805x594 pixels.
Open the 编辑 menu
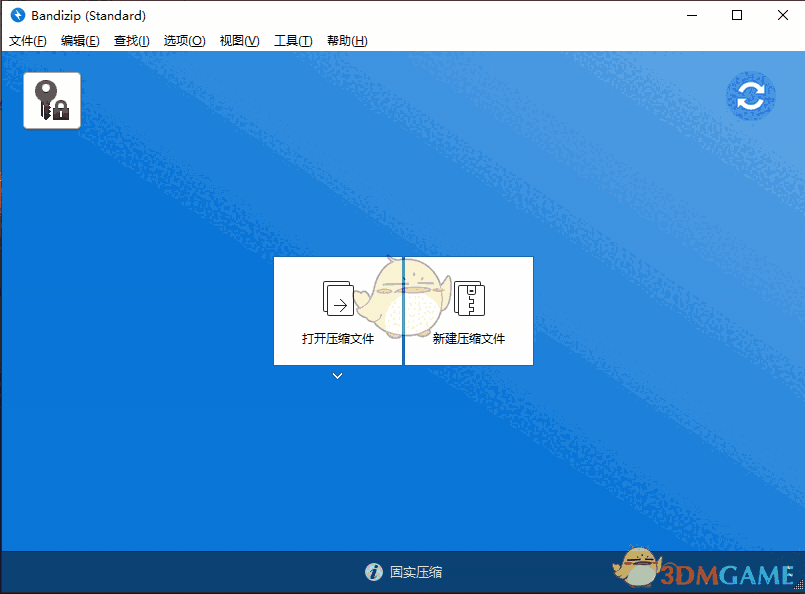click(x=80, y=40)
